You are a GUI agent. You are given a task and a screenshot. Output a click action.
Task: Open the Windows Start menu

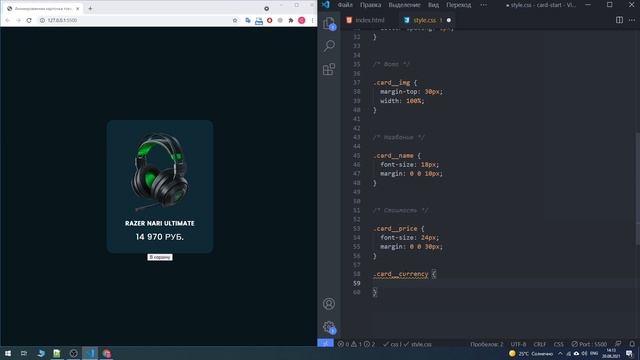[x=8, y=353]
